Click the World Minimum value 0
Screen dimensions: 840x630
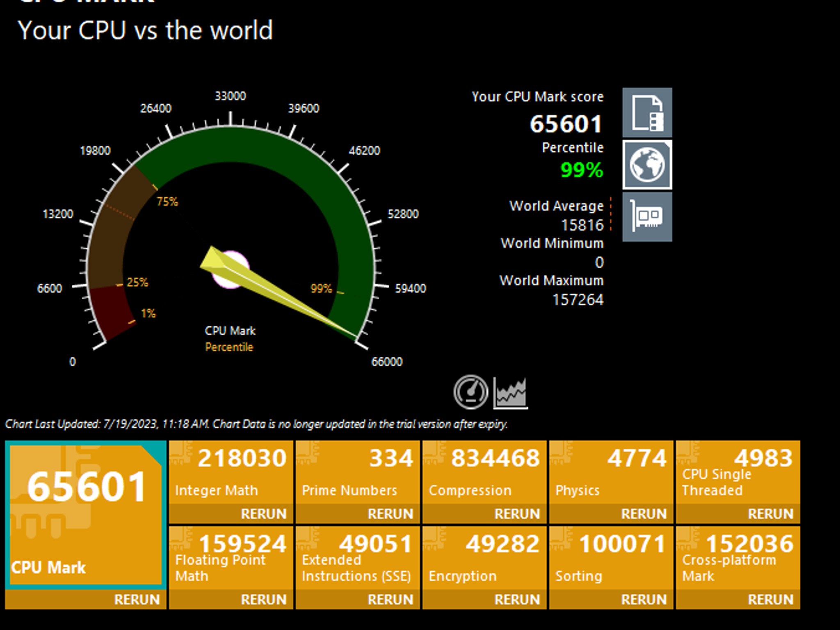coord(599,262)
